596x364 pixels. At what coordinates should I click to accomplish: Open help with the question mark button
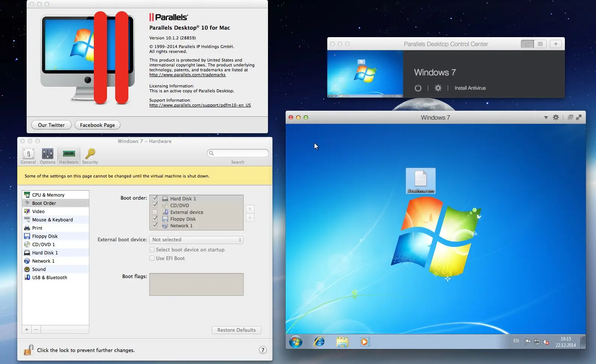click(x=263, y=350)
